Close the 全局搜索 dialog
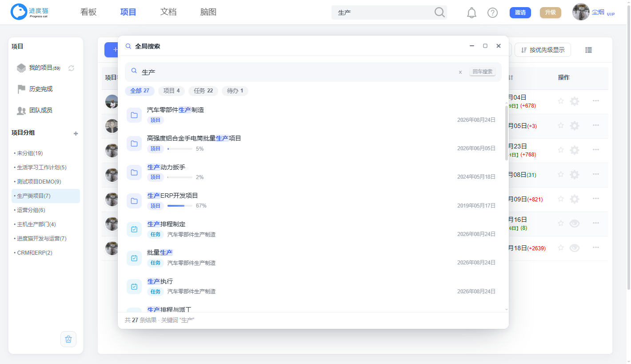631x364 pixels. (x=499, y=46)
